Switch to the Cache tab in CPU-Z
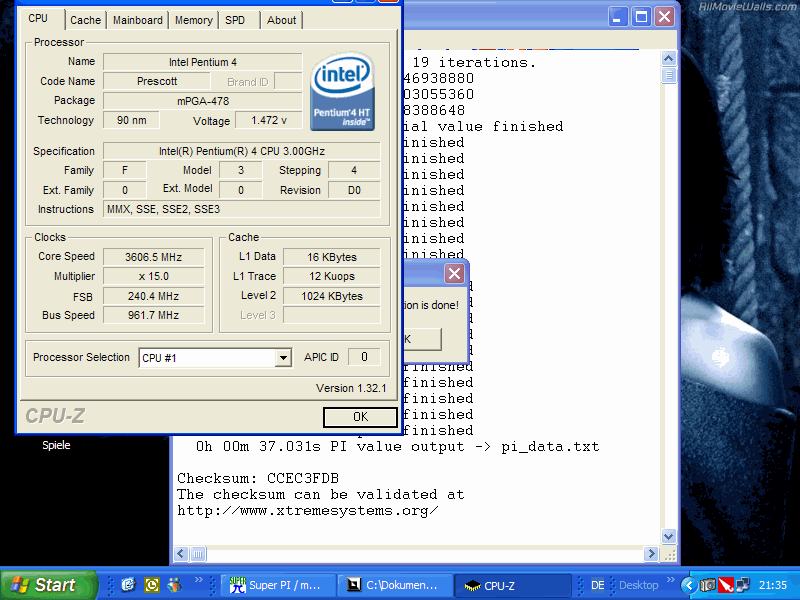Image resolution: width=800 pixels, height=600 pixels. coord(85,20)
